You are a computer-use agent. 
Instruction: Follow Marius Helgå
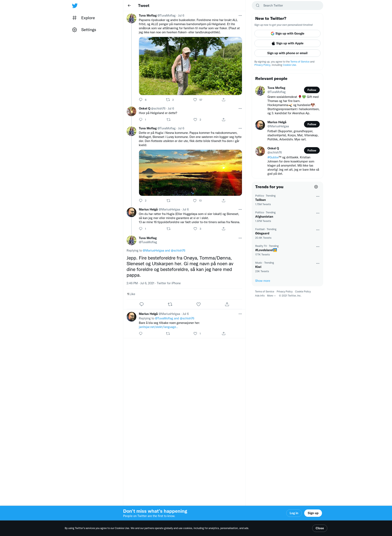point(312,124)
